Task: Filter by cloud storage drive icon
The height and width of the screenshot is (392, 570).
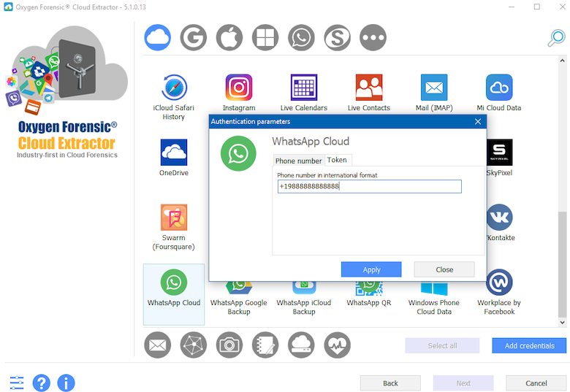Action: point(301,345)
